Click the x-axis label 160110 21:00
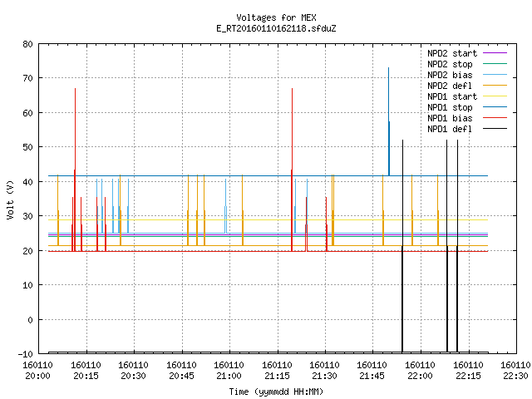This screenshot has height=399, width=532. click(x=229, y=371)
